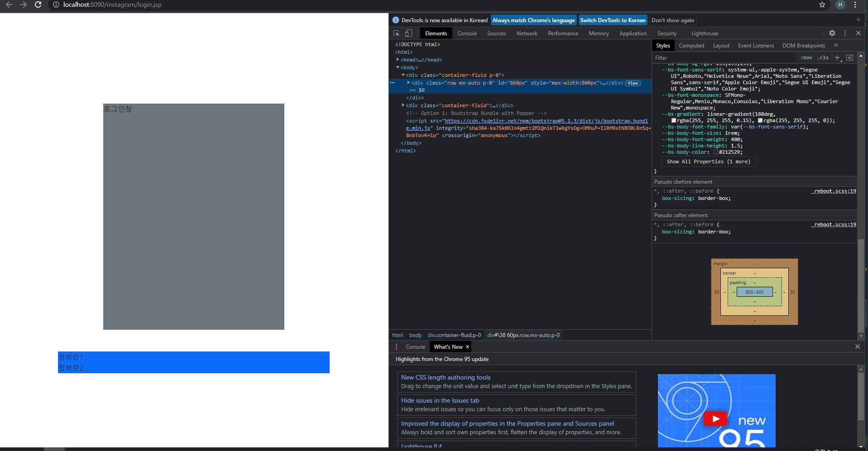Click Always match Chrome's language
The height and width of the screenshot is (451, 868).
(533, 20)
